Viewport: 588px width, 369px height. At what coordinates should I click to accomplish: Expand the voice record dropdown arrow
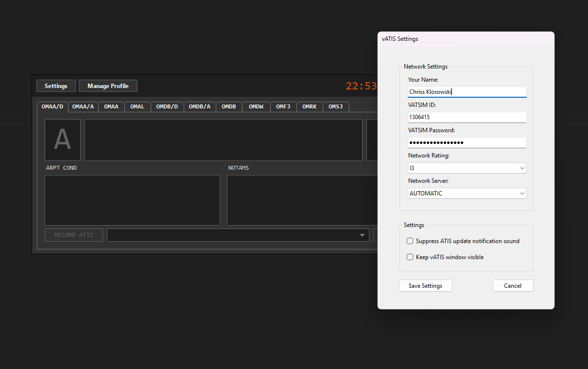pos(362,235)
